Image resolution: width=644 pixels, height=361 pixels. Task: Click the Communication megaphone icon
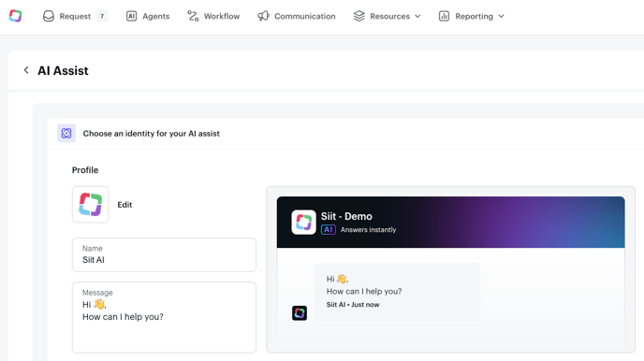coord(263,16)
